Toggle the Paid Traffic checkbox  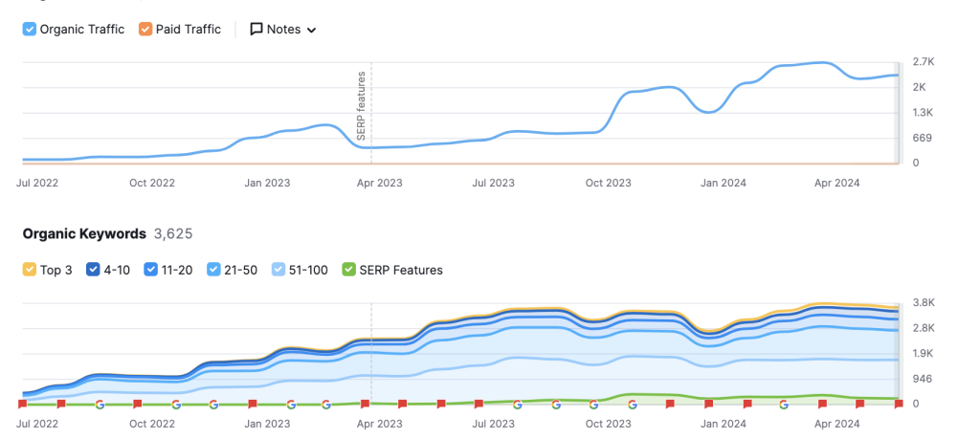click(145, 30)
